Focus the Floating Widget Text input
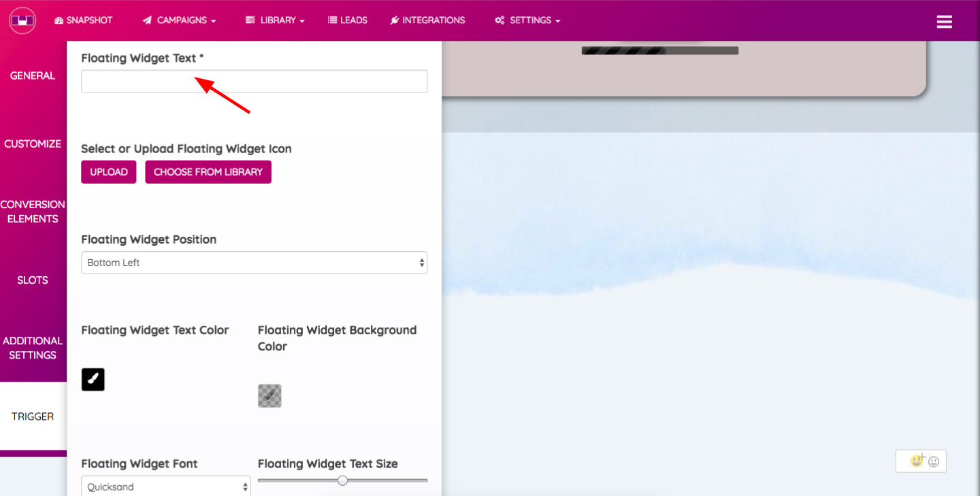 (x=254, y=81)
